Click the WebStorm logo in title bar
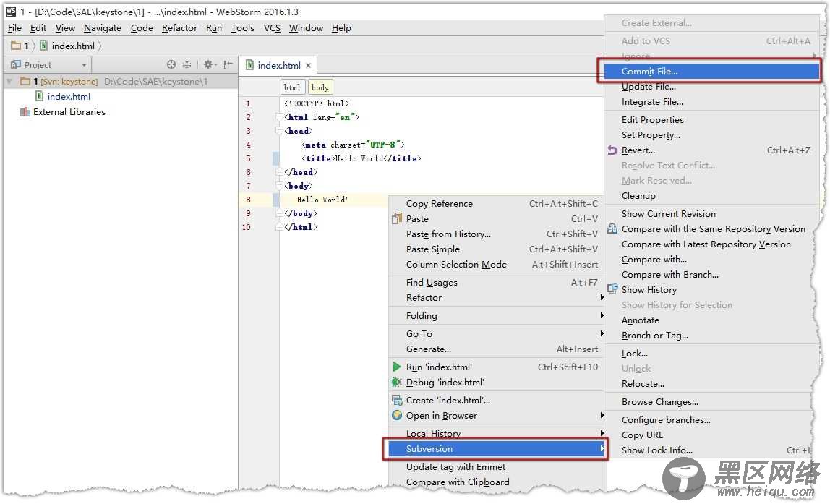This screenshot has height=504, width=830. point(11,11)
